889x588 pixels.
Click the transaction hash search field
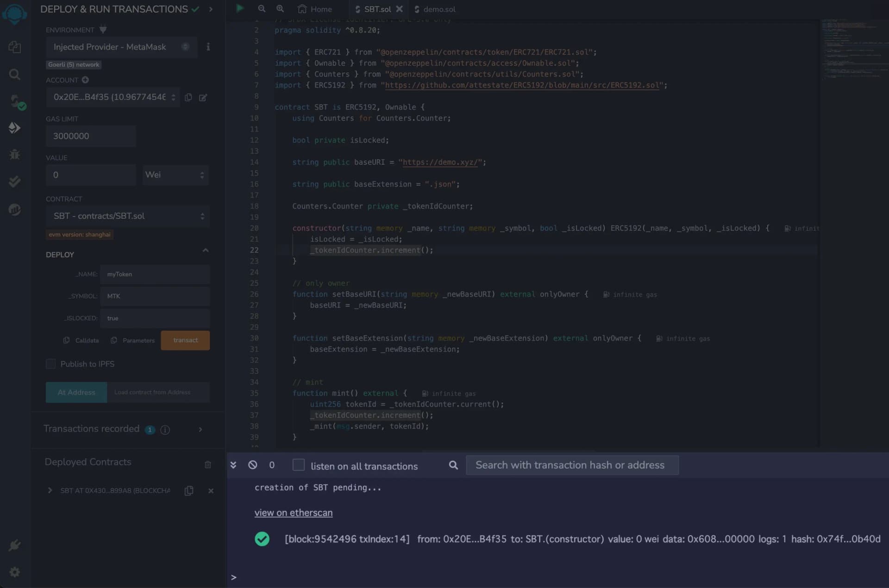tap(572, 465)
